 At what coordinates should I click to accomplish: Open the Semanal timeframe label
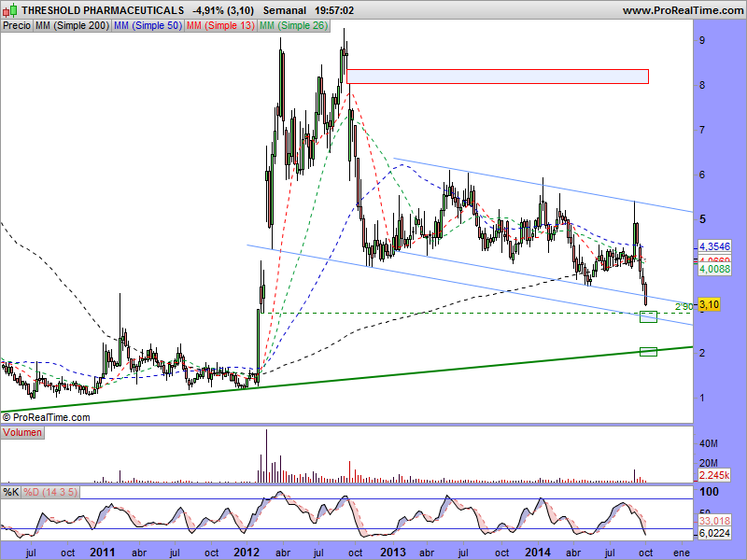coord(285,10)
